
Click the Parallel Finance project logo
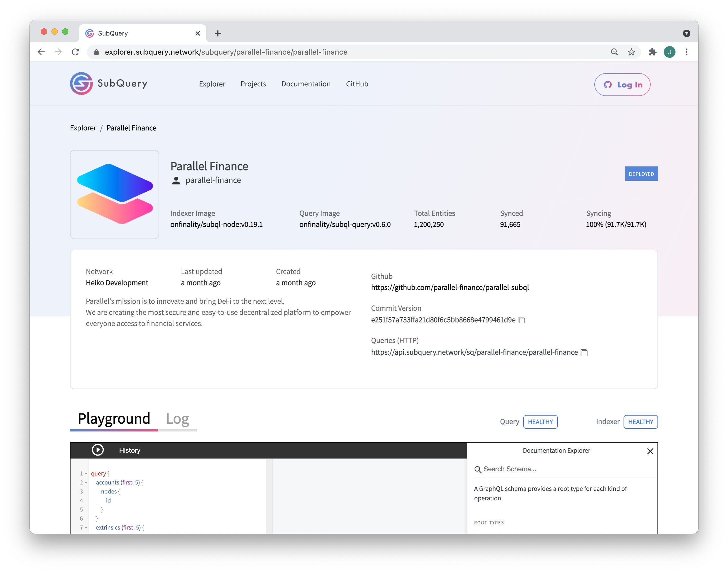pos(115,194)
